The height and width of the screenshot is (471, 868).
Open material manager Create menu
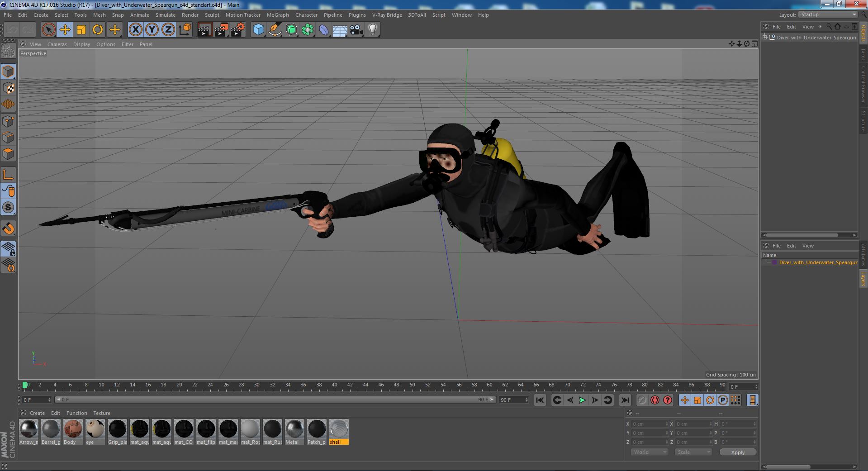(37, 413)
